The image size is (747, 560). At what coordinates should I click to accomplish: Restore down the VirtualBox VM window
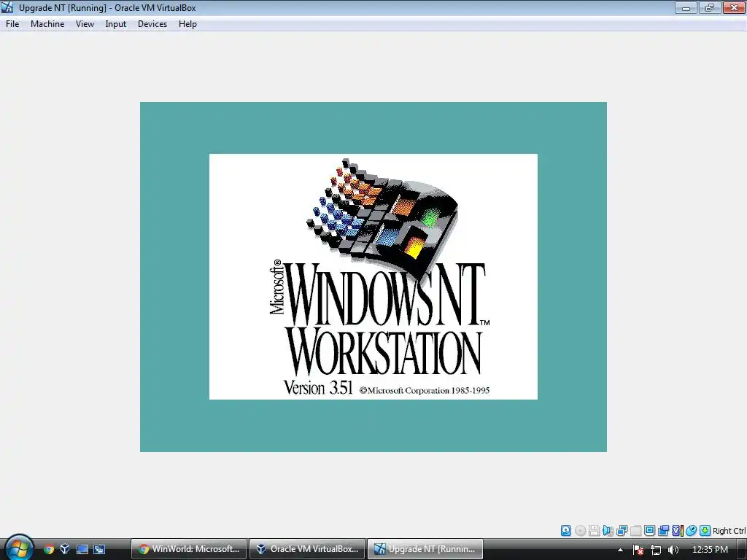click(x=710, y=7)
